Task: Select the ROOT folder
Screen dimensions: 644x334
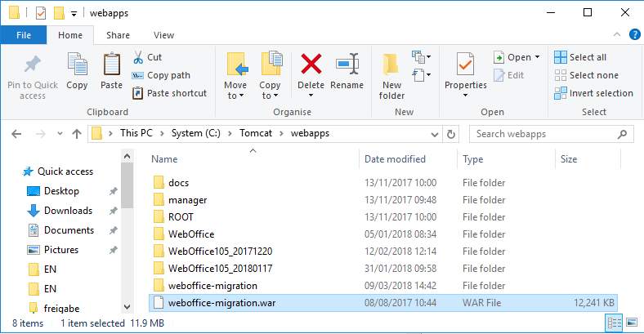Action: coord(181,217)
